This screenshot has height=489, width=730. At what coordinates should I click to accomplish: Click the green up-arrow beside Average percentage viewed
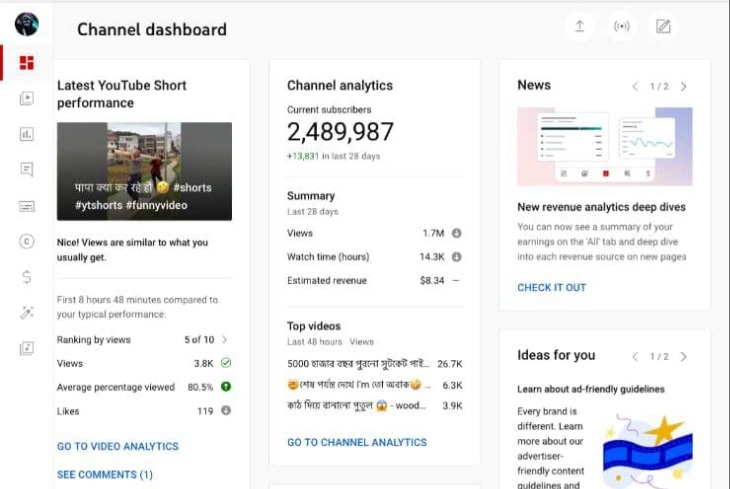[x=226, y=387]
